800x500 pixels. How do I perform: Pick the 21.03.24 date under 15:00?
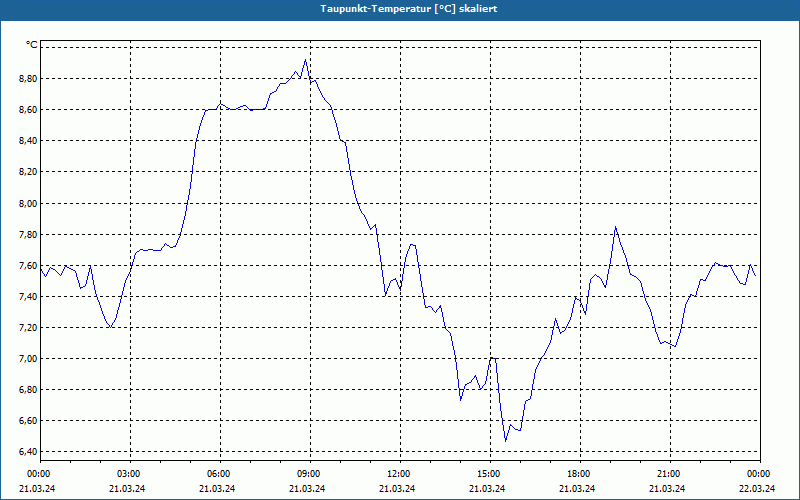(487, 488)
